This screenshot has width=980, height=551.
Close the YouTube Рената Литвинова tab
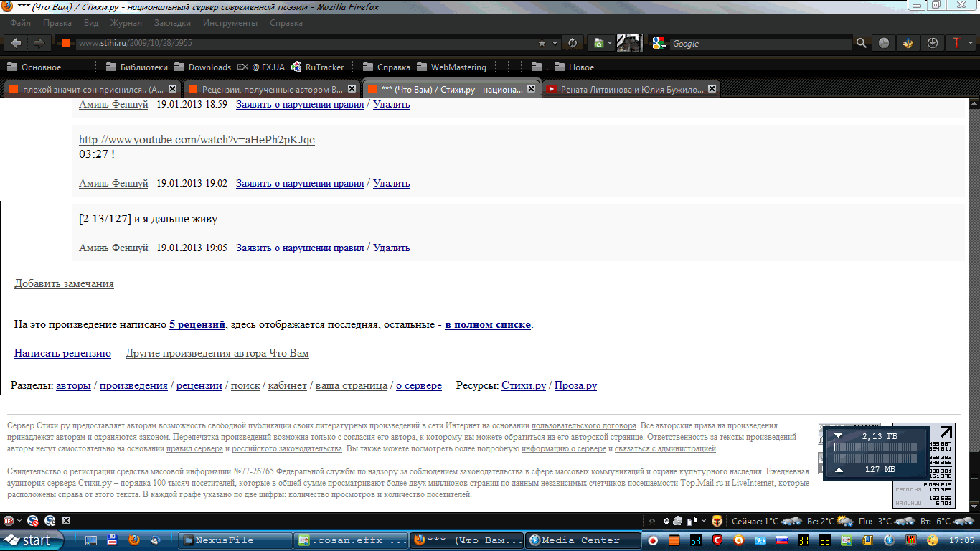point(712,89)
